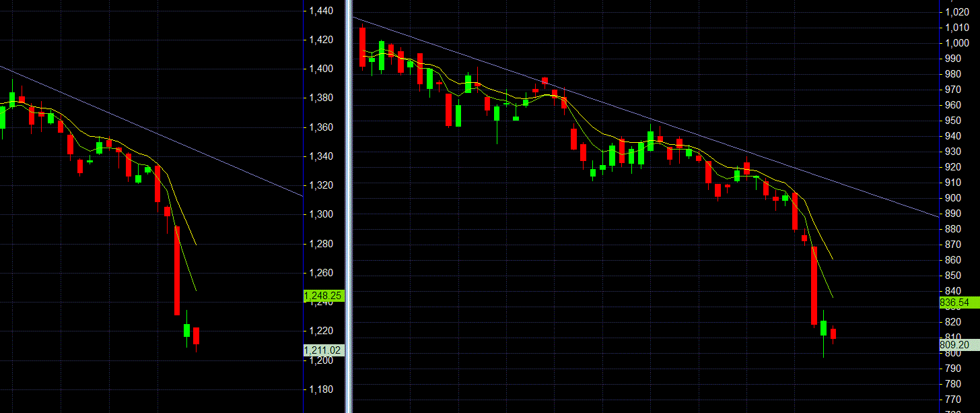Click the 860 price label
The image size is (980, 413).
tap(954, 260)
